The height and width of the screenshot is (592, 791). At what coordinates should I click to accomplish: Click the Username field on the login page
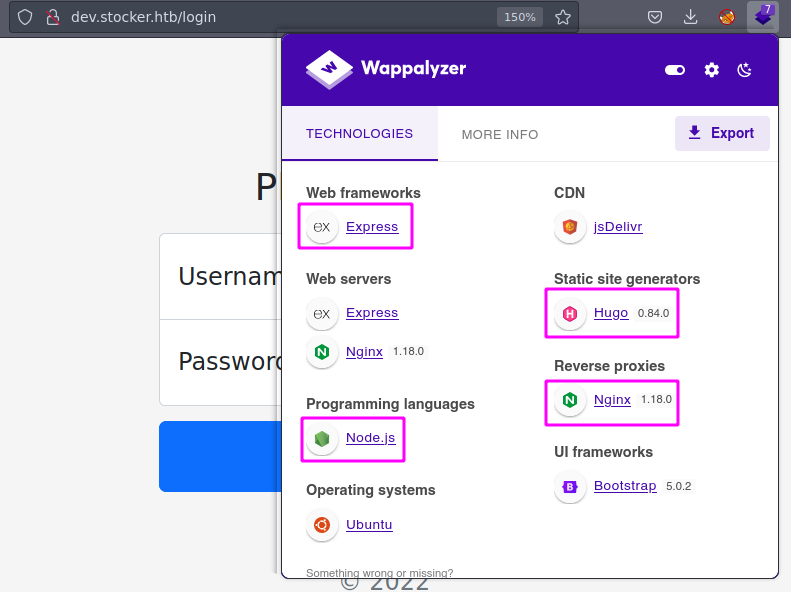click(x=220, y=276)
